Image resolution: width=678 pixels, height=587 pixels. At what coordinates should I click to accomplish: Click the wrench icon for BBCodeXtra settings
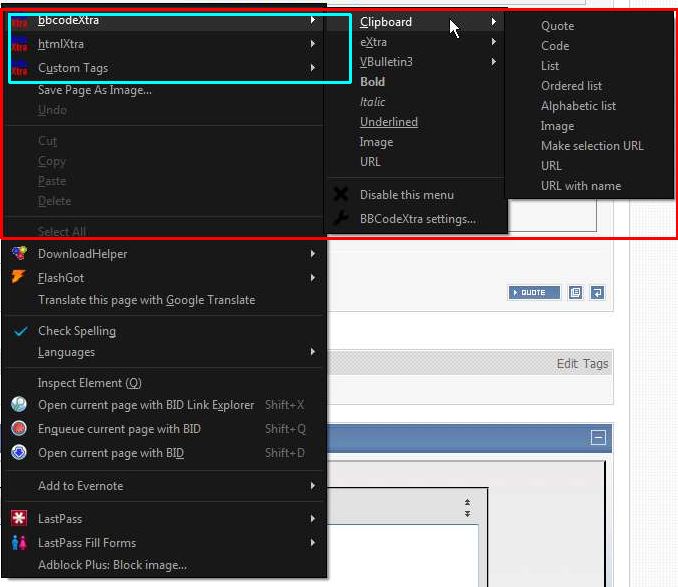pos(341,218)
